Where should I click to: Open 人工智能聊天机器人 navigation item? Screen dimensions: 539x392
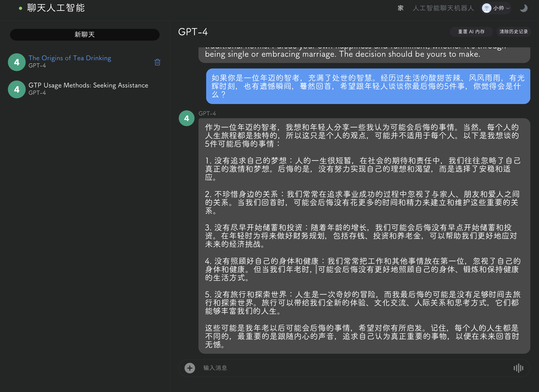tap(443, 8)
